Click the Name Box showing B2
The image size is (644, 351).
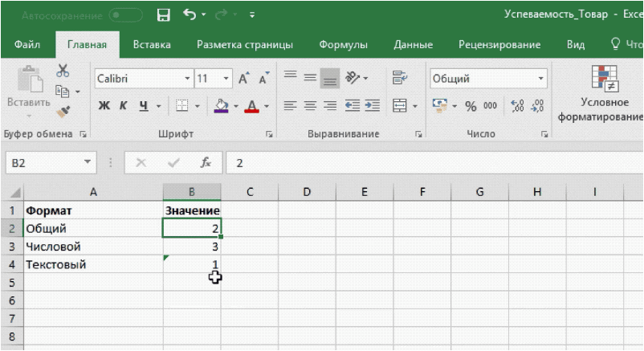43,163
